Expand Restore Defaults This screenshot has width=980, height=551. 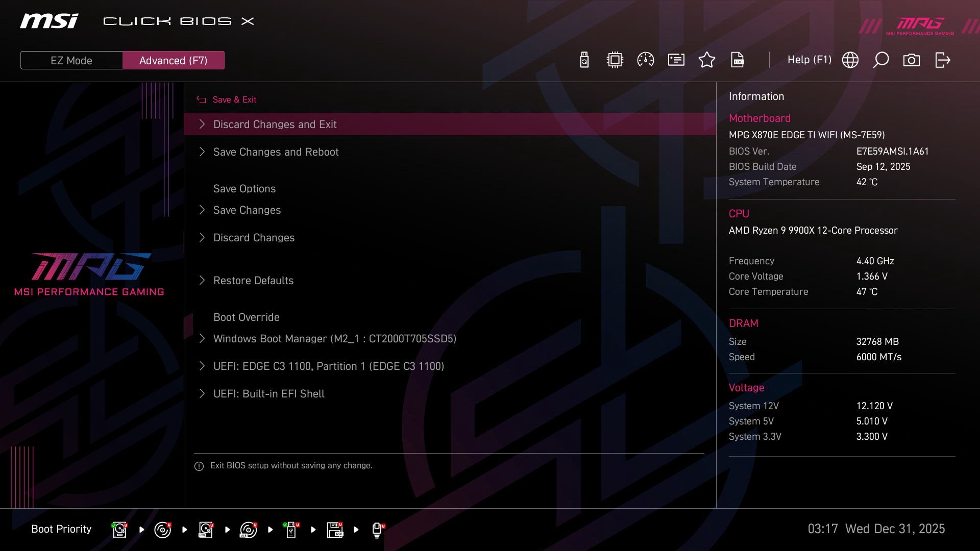pos(253,280)
